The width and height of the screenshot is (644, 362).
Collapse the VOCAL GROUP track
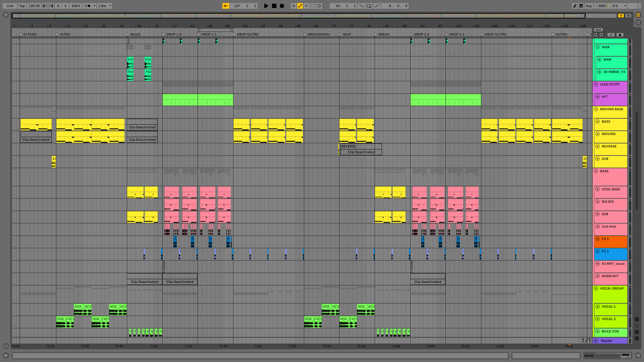click(x=596, y=288)
